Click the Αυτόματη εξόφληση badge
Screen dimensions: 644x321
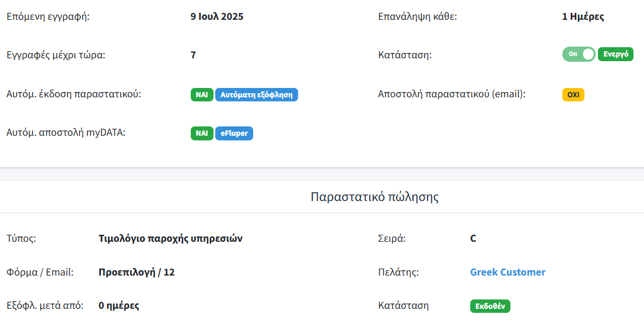(x=257, y=94)
